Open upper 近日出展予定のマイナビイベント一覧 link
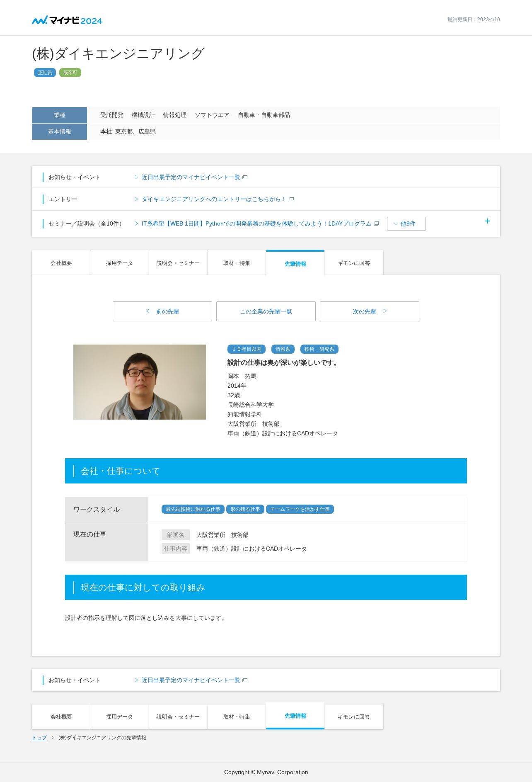Viewport: 532px width, 782px height. click(x=191, y=177)
